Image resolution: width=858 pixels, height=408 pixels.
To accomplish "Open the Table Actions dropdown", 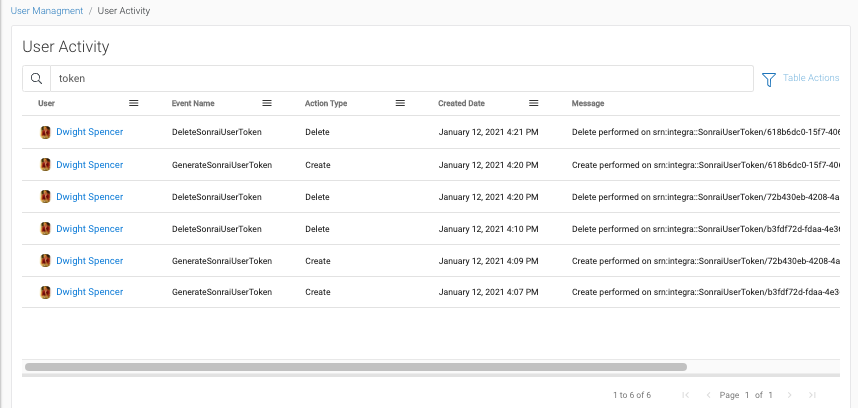I will click(810, 78).
